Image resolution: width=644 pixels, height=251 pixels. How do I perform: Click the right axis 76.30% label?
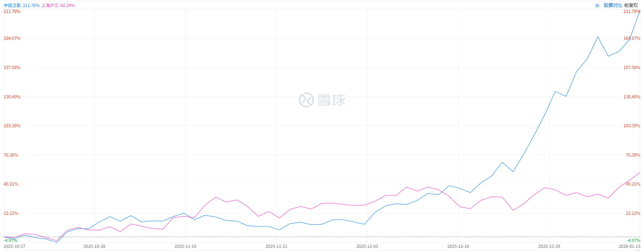point(632,155)
